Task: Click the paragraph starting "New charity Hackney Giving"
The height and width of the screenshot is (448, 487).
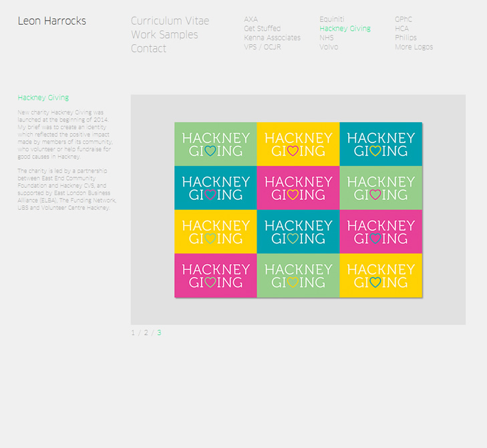Action: (65, 134)
